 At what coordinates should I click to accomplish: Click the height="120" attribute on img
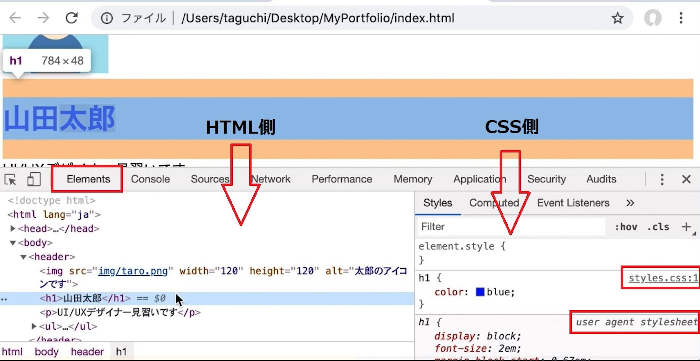click(284, 271)
